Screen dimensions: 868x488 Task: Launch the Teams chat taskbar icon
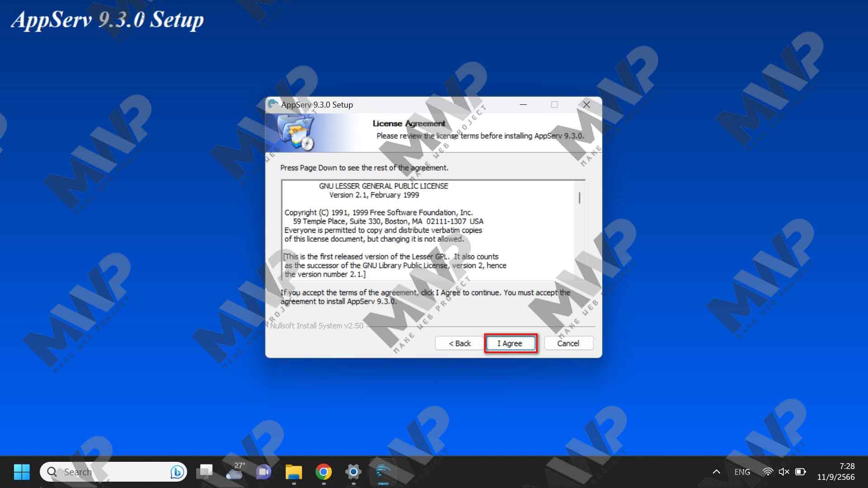(264, 472)
